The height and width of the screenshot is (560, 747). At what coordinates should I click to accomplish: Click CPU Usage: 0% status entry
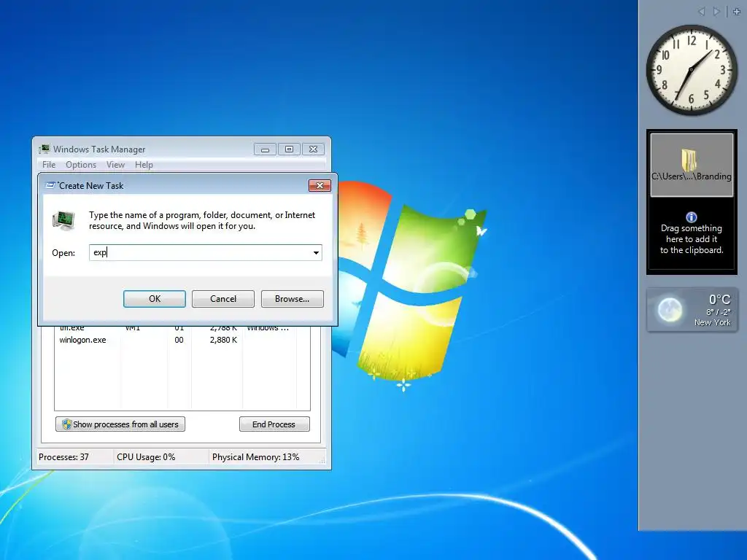[146, 457]
